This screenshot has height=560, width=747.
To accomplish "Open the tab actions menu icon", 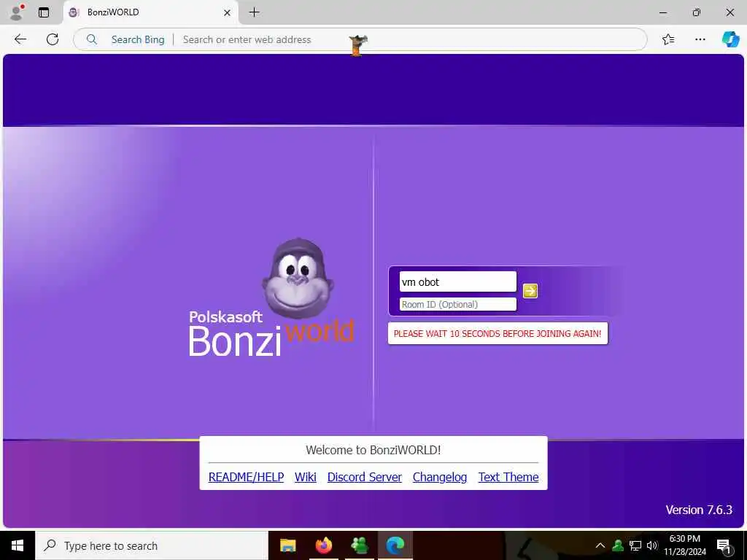I will tap(43, 12).
